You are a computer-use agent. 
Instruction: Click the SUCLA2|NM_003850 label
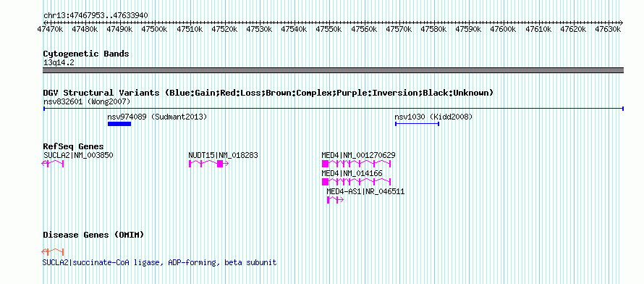[x=78, y=155]
